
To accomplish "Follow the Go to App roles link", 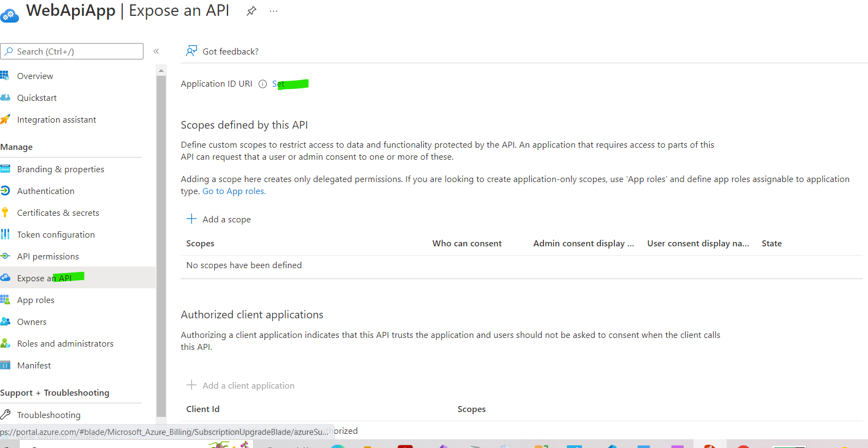I will click(x=234, y=191).
